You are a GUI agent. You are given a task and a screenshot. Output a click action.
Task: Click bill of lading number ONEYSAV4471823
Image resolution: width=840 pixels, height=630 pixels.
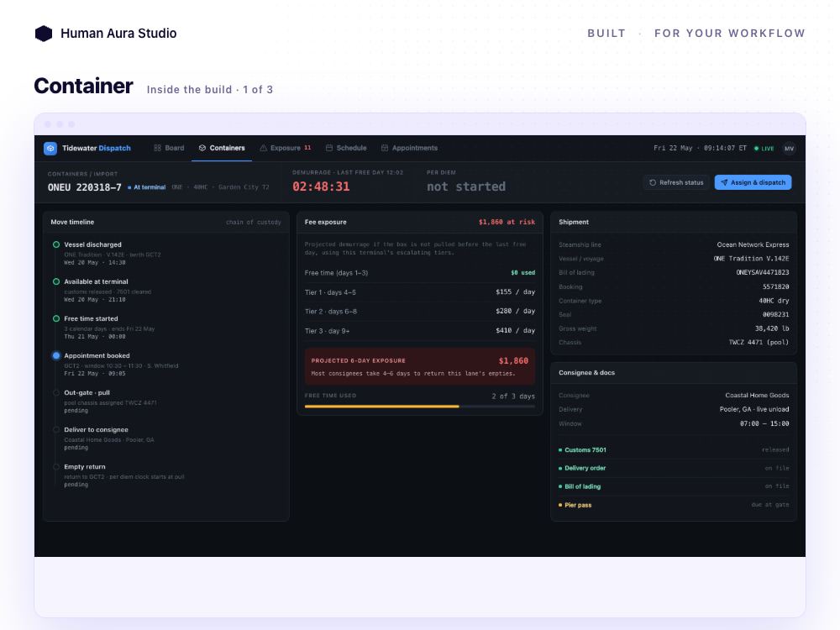763,273
